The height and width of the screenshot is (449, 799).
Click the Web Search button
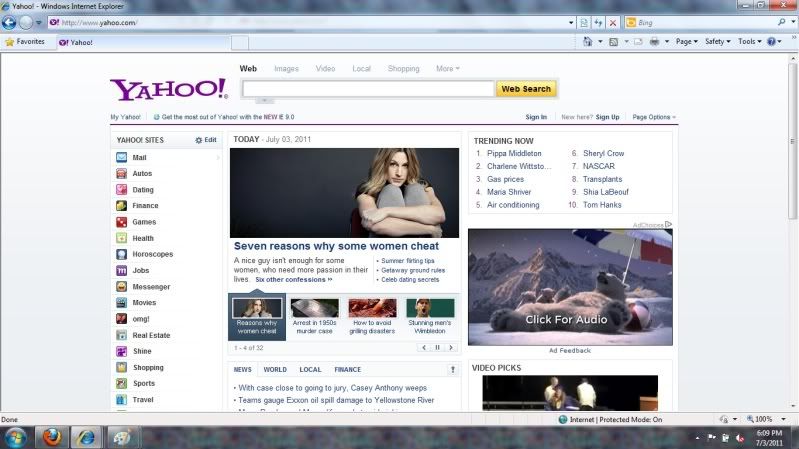coord(526,89)
